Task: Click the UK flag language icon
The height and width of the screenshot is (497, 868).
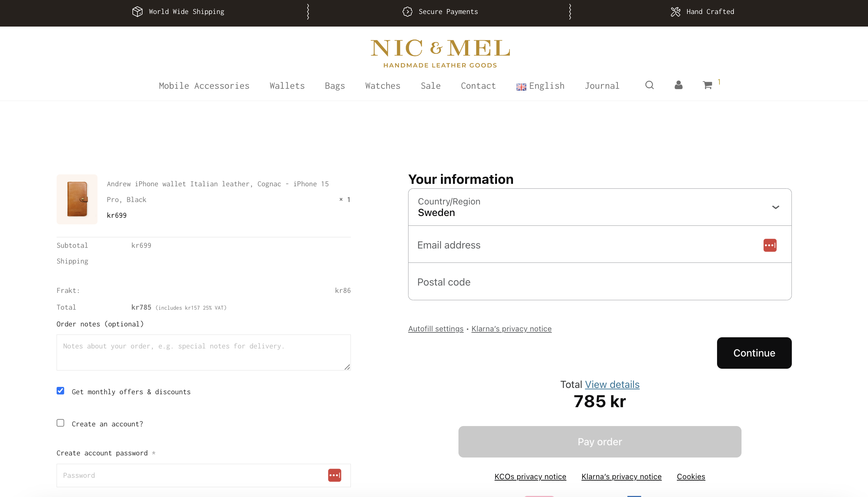Action: 521,87
